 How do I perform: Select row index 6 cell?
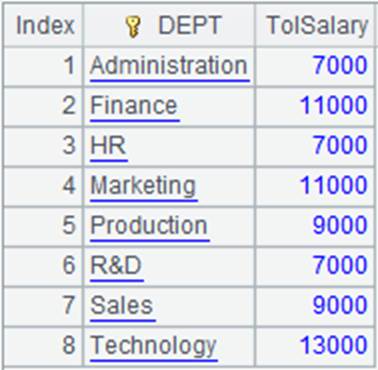pos(43,266)
